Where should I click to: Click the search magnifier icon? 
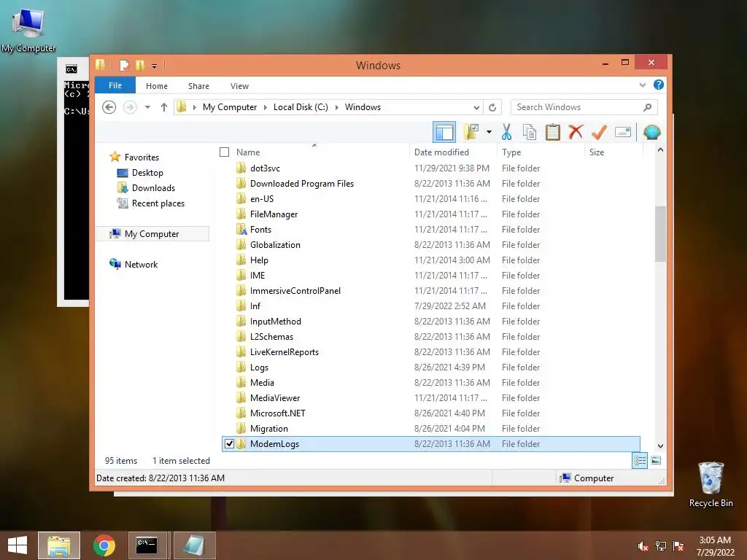pos(647,108)
